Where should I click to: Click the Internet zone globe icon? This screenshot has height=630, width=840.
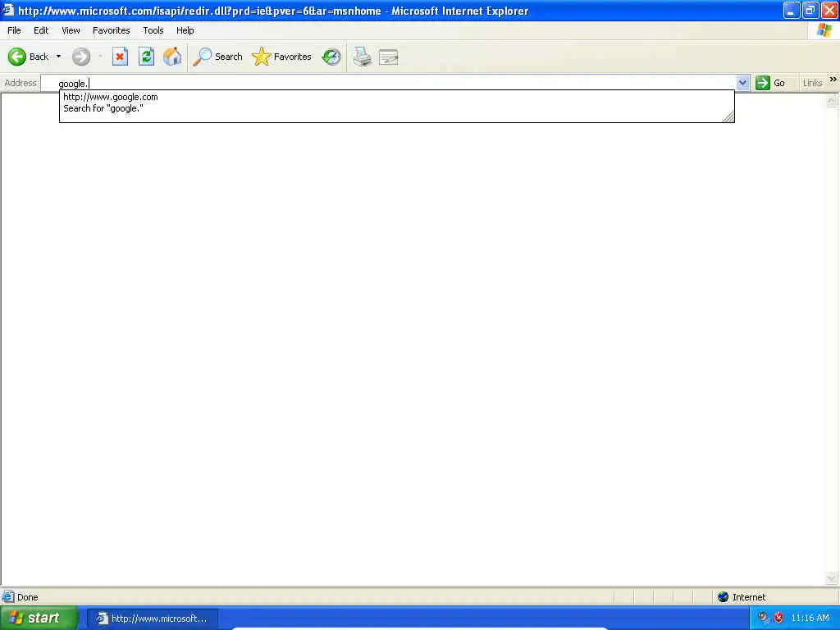(724, 597)
